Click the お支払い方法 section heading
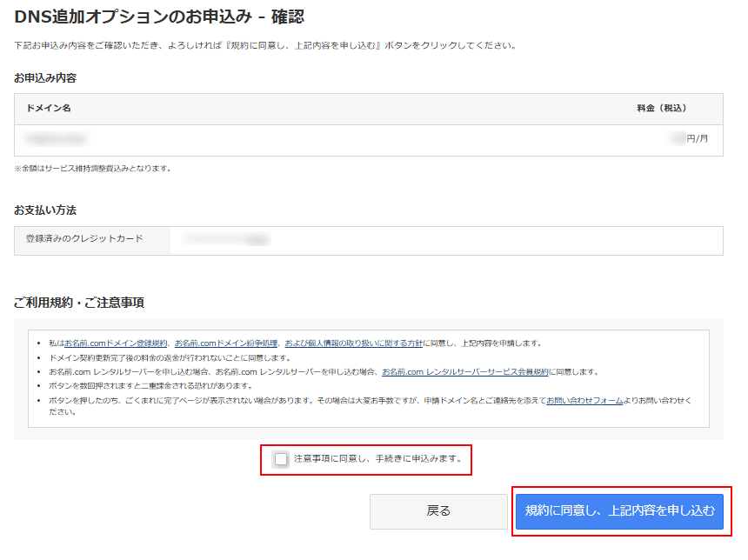 coord(45,210)
